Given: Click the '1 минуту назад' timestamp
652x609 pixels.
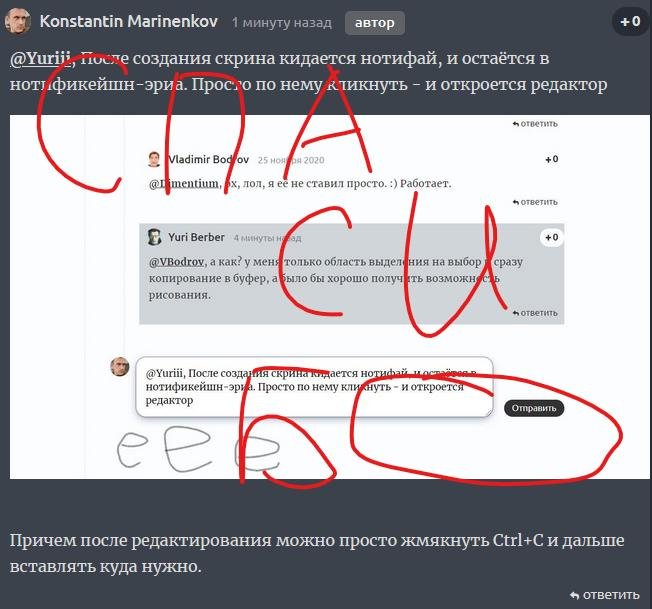Looking at the screenshot, I should [x=282, y=22].
